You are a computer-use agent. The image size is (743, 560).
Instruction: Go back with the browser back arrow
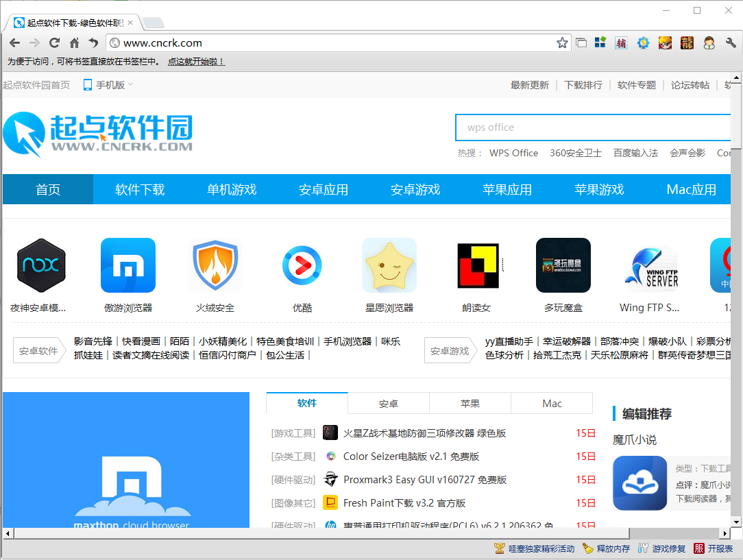click(14, 43)
